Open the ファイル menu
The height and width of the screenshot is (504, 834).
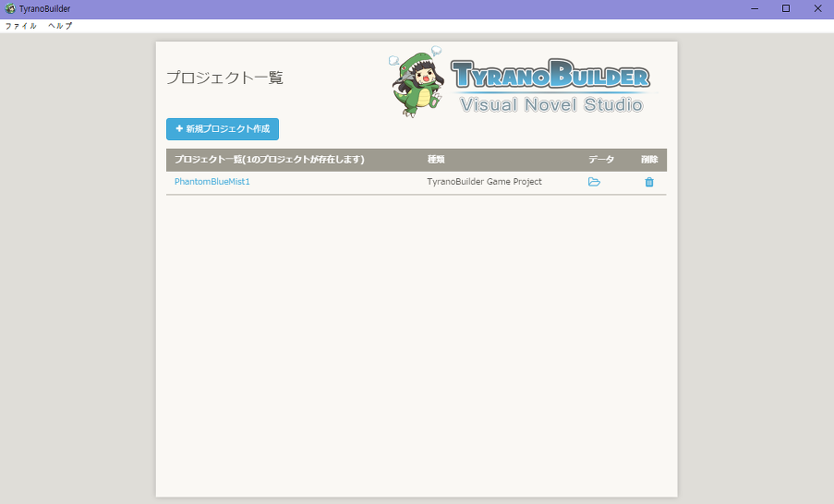click(20, 26)
